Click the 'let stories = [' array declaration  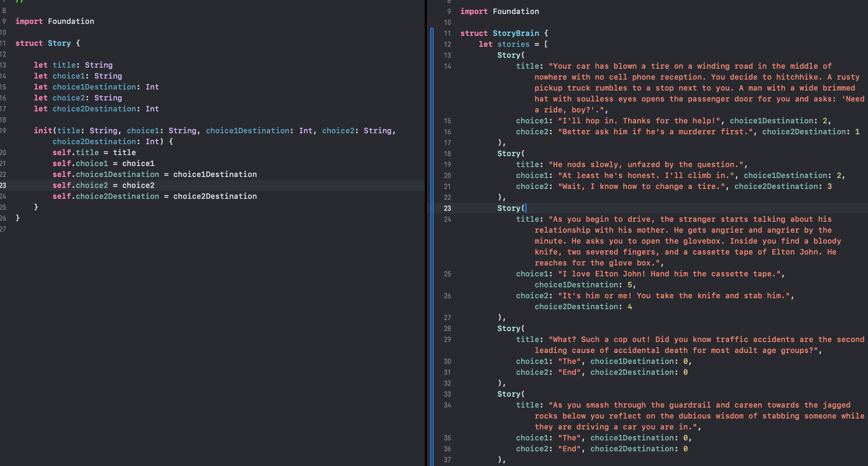coord(513,44)
